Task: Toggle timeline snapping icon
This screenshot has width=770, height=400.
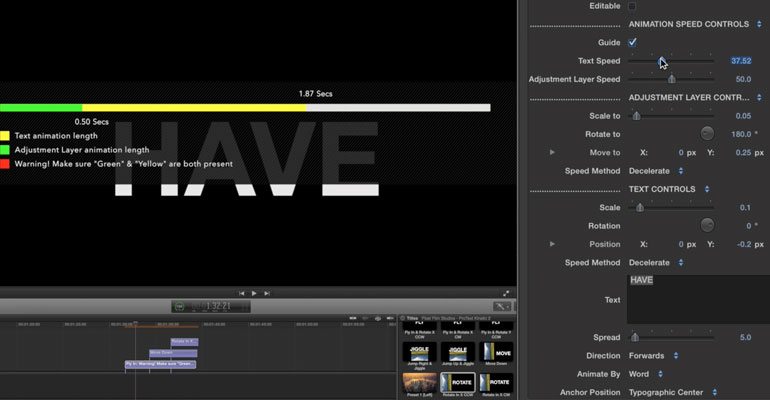Action: point(390,318)
